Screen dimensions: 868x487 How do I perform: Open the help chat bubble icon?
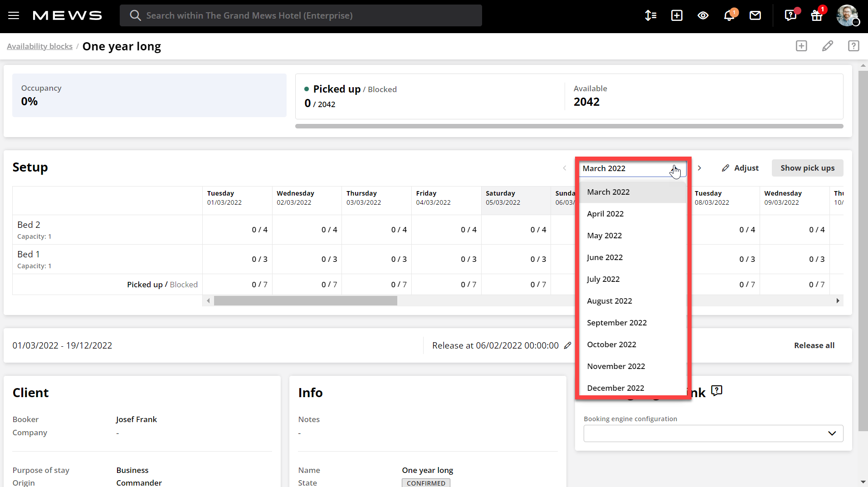790,16
